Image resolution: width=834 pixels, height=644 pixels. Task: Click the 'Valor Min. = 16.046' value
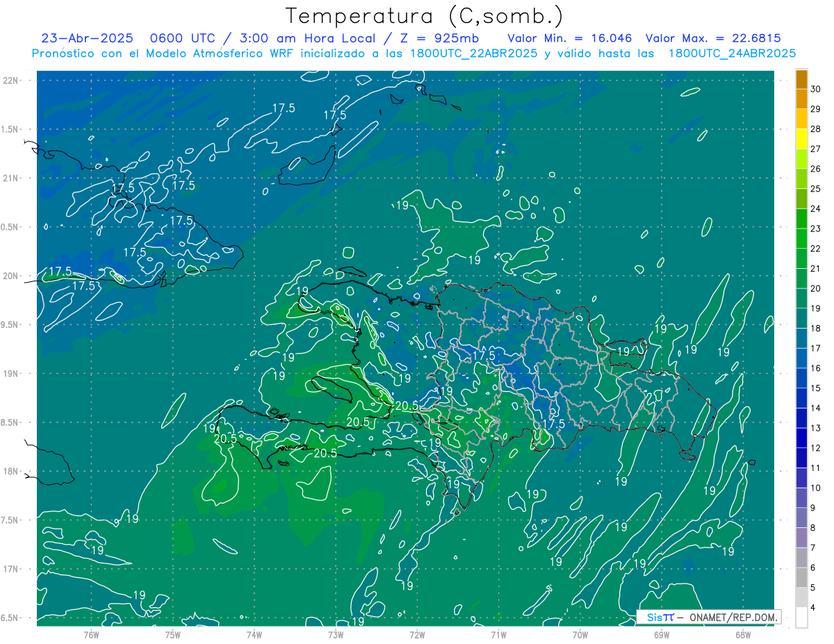[570, 38]
